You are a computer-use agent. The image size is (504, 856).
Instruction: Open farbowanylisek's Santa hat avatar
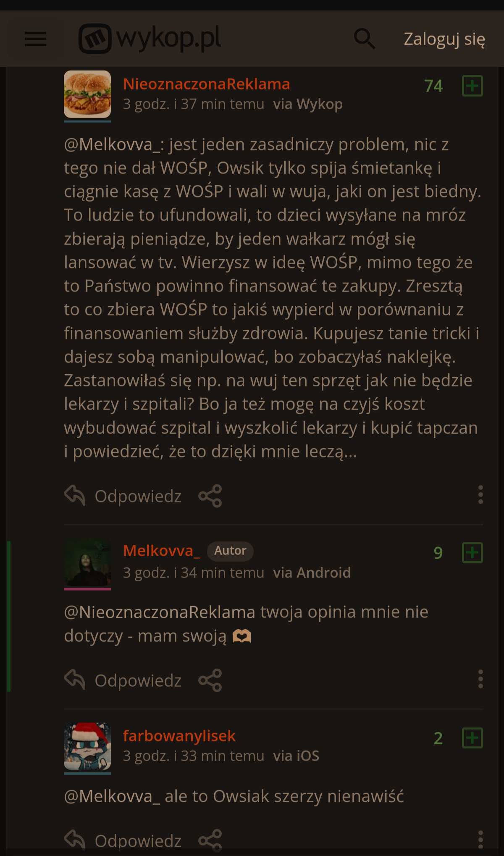pyautogui.click(x=87, y=746)
